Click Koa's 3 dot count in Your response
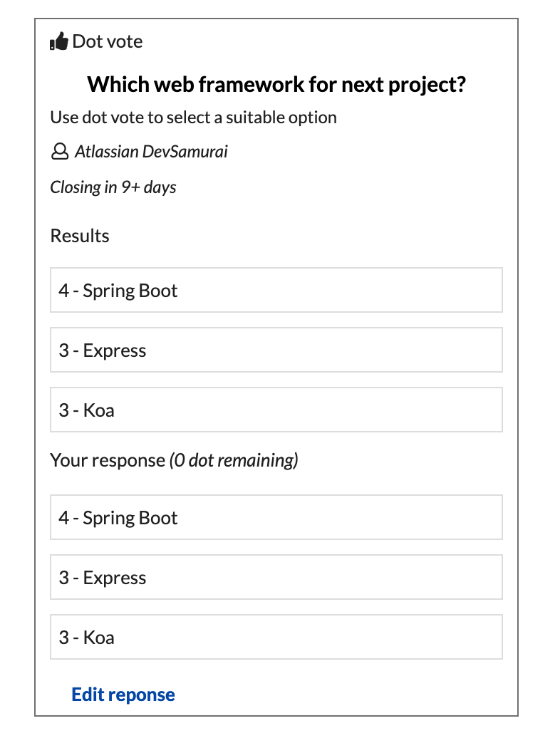560x748 pixels. click(x=64, y=638)
